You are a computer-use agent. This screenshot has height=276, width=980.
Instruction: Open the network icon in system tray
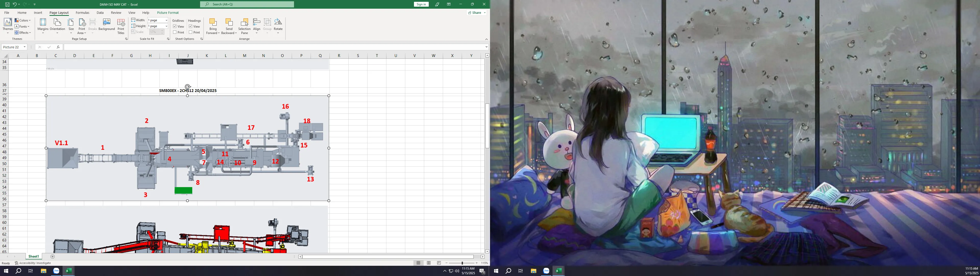tap(451, 271)
